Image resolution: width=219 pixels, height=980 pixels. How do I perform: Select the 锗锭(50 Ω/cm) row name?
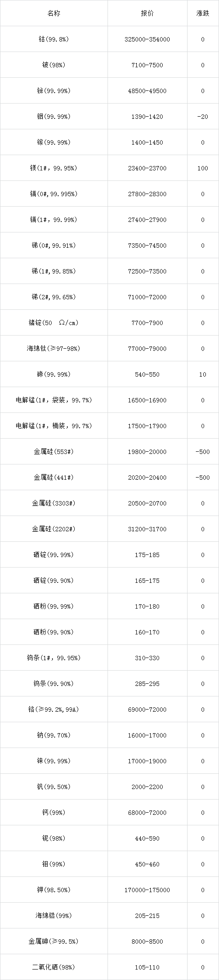tap(54, 323)
